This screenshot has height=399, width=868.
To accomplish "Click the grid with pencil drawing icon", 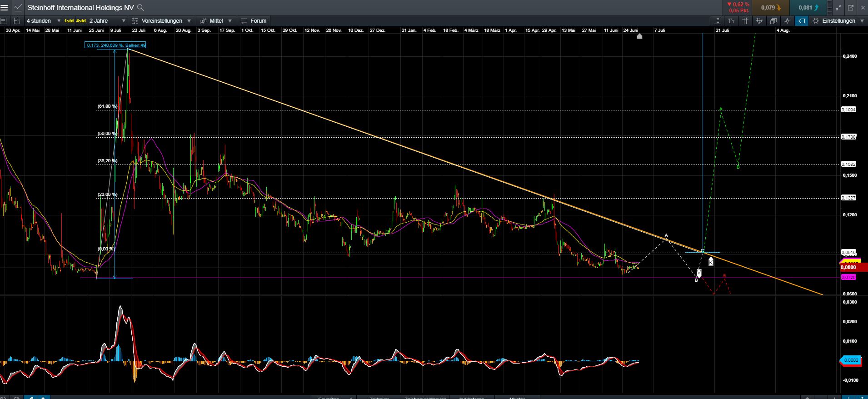I will coord(759,21).
